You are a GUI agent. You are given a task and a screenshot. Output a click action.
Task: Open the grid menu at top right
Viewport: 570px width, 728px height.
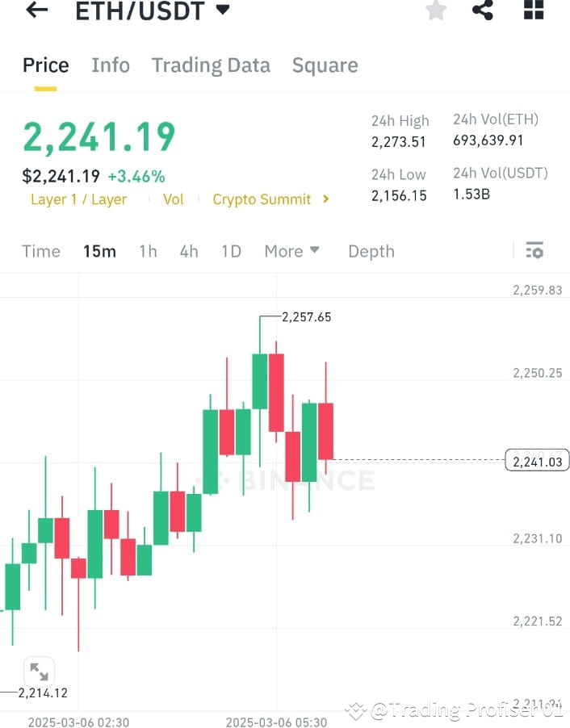(531, 11)
